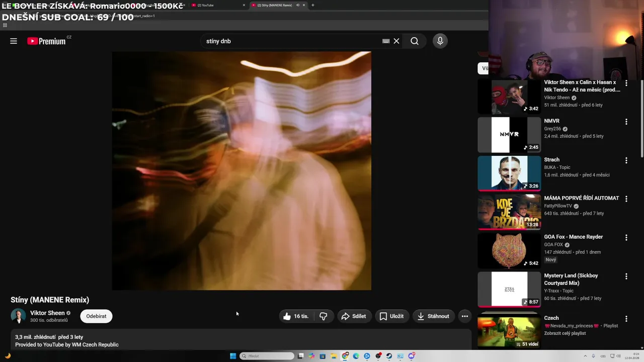Open options menu for Strach video
This screenshot has width=644, height=362.
click(x=626, y=160)
